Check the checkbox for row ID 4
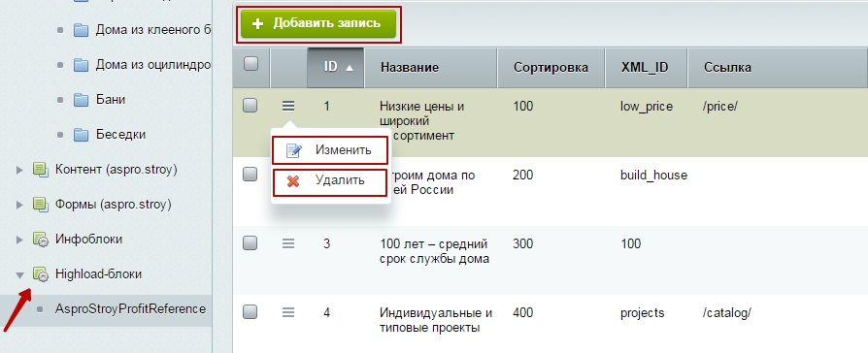Viewport: 868px width, 353px height. click(x=250, y=312)
